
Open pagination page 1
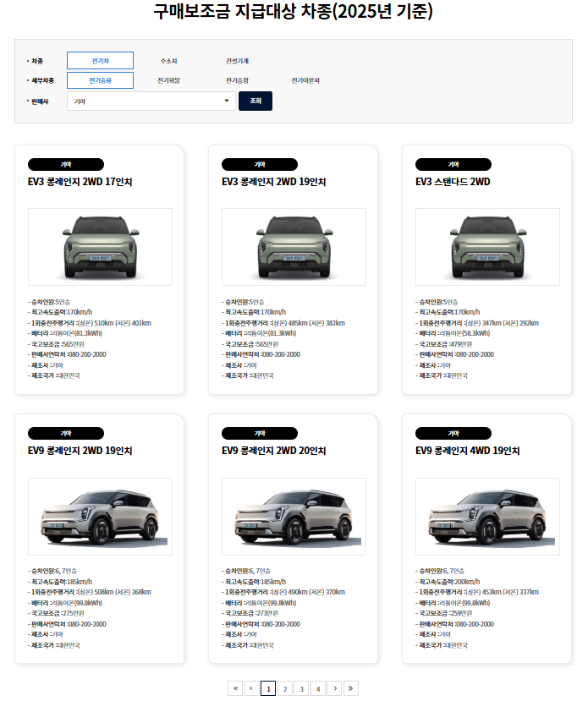pos(268,688)
